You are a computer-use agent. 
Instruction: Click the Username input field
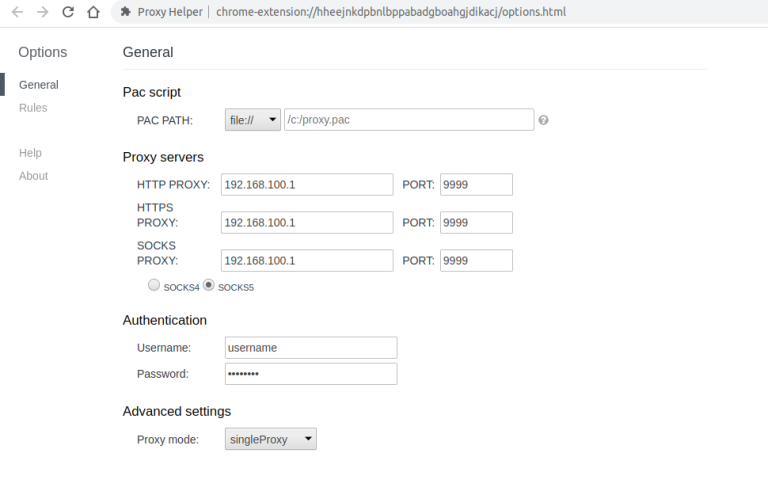point(311,347)
